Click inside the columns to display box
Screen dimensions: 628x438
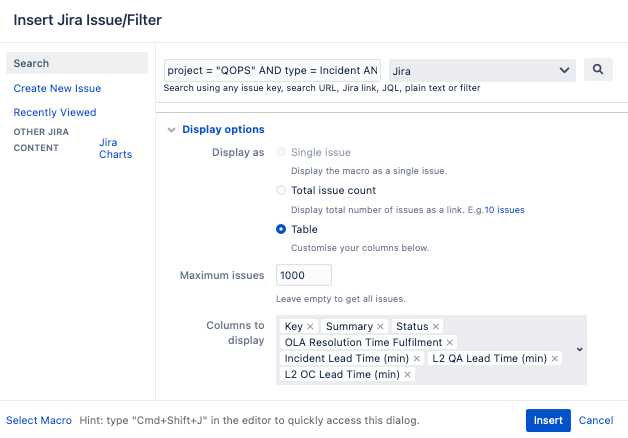click(x=431, y=350)
